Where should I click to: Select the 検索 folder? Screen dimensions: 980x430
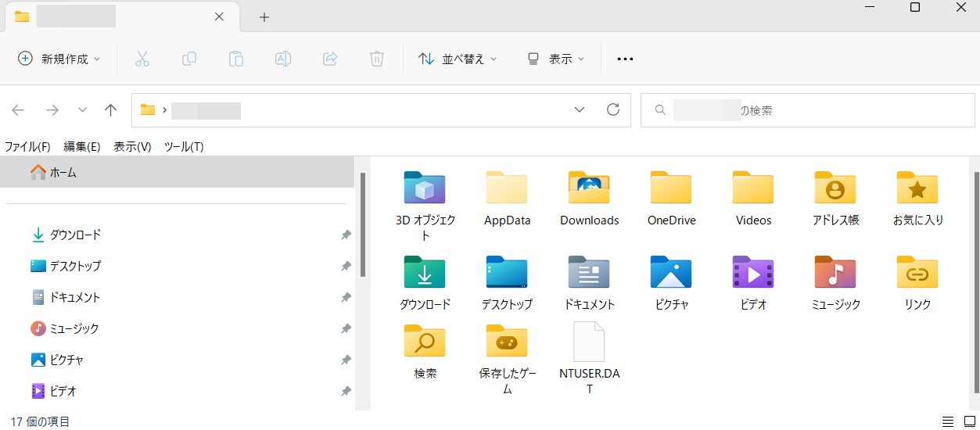tap(425, 351)
